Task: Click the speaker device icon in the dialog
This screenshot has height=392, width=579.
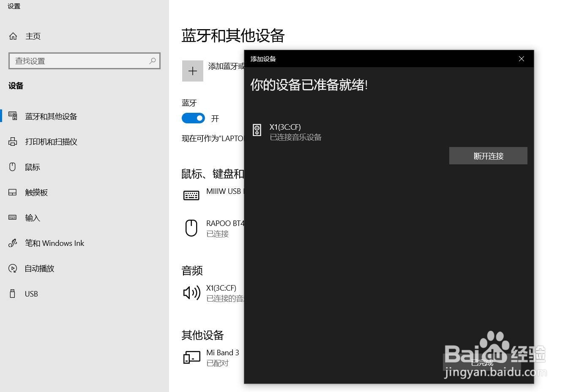Action: (x=257, y=130)
